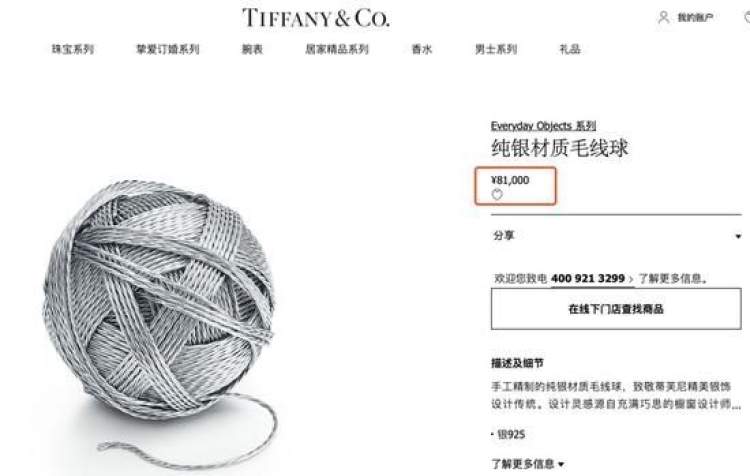Select 礼品 in the navigation bar
This screenshot has height=476, width=750.
(570, 49)
